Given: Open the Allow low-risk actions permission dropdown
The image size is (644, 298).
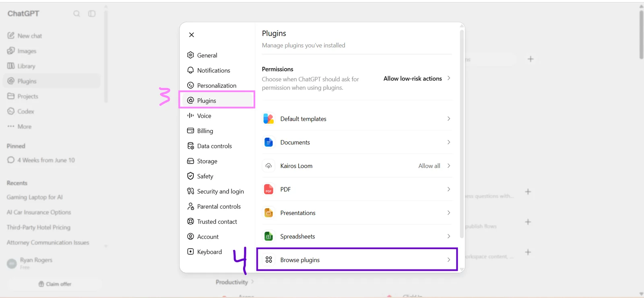Looking at the screenshot, I should click(417, 79).
